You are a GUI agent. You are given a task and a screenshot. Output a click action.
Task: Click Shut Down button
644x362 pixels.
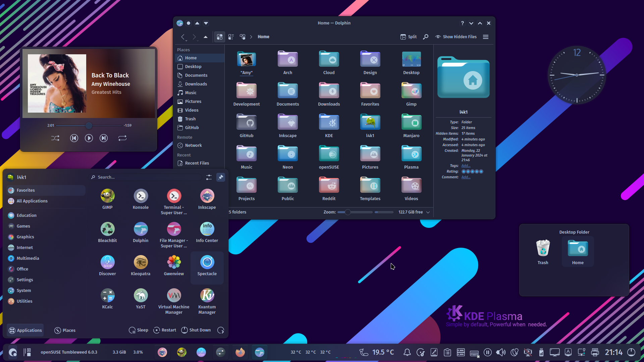[196, 330]
